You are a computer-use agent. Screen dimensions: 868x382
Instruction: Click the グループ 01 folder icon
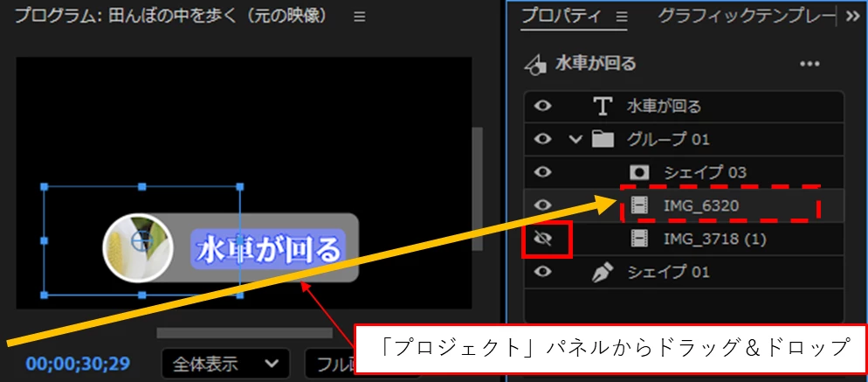[x=603, y=139]
